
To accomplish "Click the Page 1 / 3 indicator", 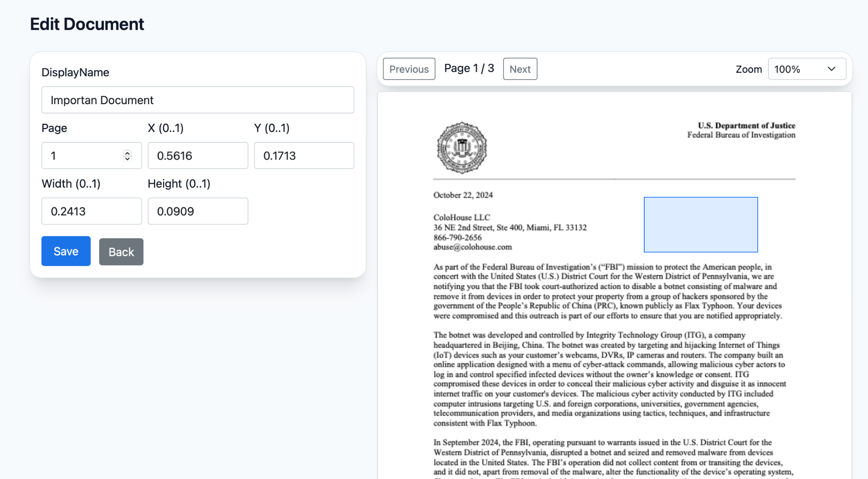I will coord(469,69).
